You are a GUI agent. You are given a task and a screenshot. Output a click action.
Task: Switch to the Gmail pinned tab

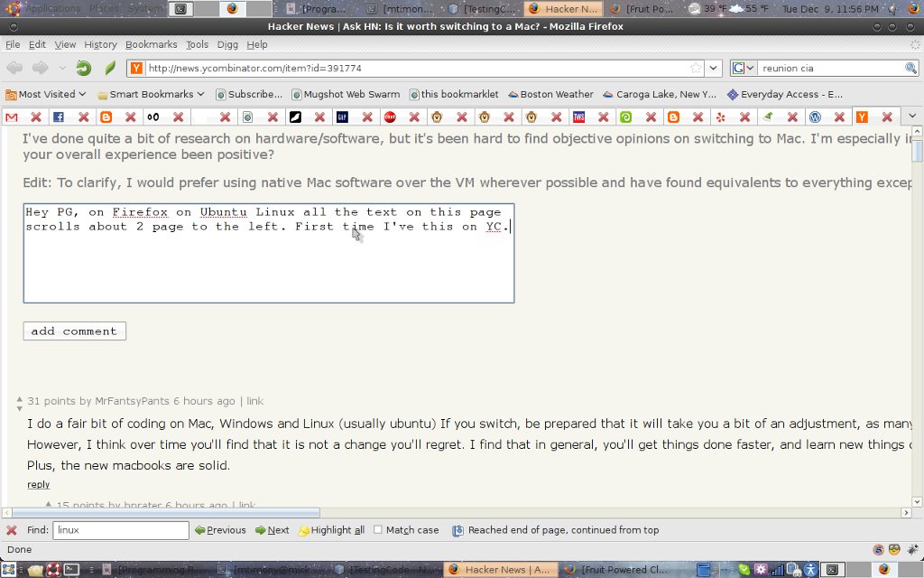12,117
